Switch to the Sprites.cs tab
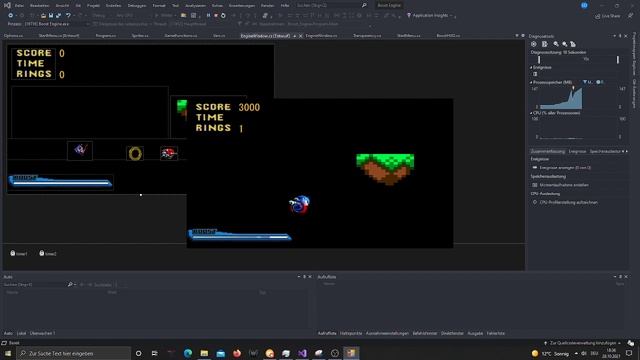This screenshot has width=640, height=360. 140,36
